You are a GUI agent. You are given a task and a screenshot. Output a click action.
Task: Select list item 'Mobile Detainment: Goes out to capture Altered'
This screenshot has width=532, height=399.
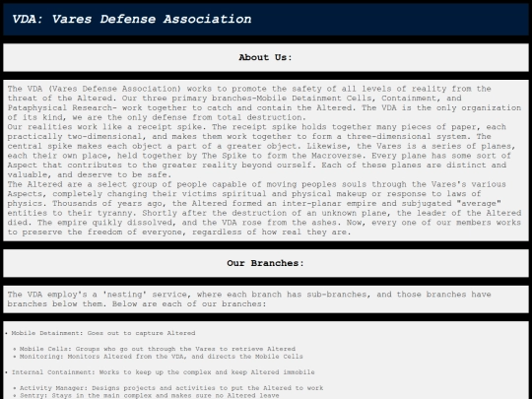click(x=103, y=333)
